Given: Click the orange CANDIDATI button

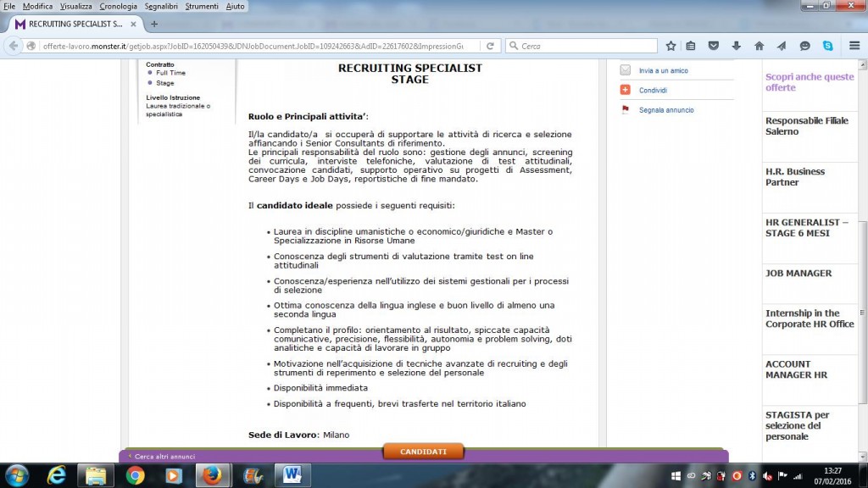Looking at the screenshot, I should point(424,452).
